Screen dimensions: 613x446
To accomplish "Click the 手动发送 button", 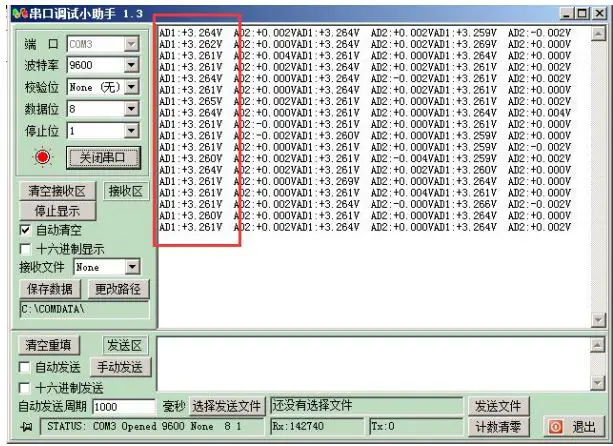I will pos(120,367).
